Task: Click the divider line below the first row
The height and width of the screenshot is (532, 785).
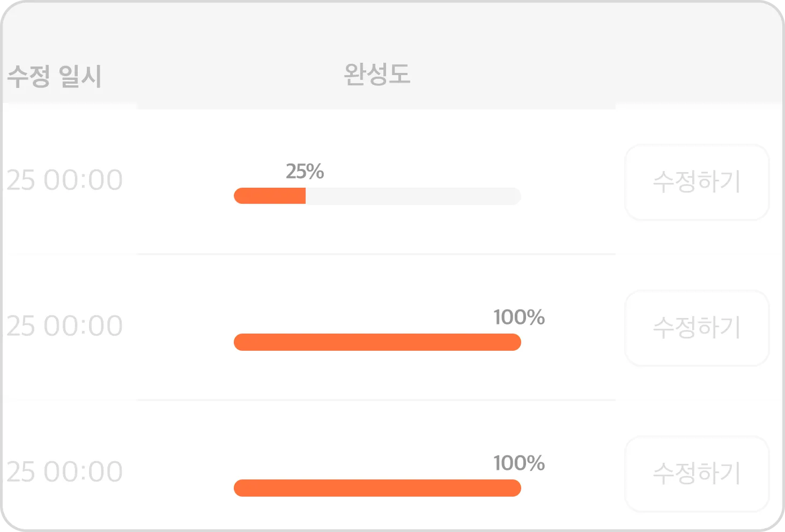Action: point(375,254)
